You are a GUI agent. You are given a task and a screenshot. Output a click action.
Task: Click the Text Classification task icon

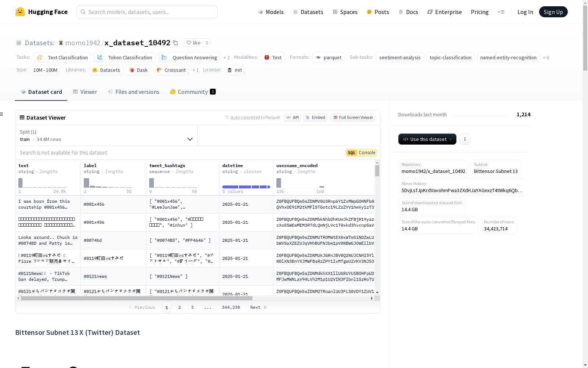point(40,57)
